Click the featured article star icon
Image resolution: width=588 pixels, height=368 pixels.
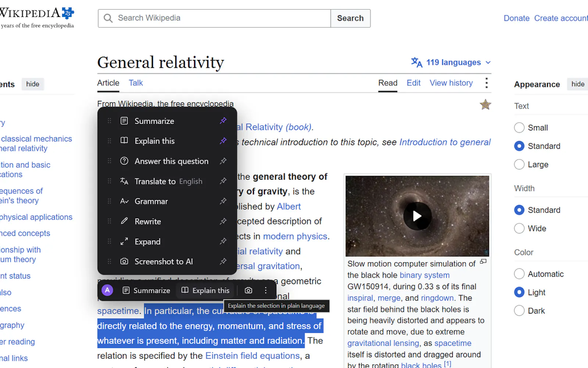[485, 105]
